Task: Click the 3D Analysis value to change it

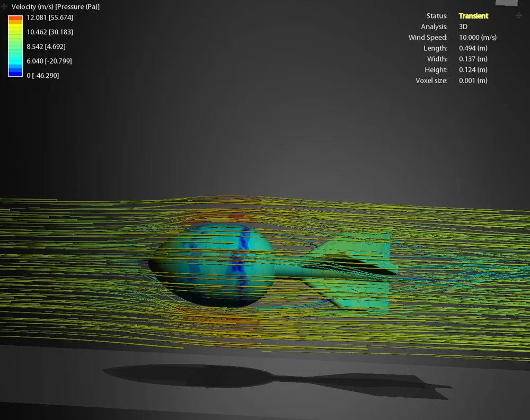Action: 463,26
